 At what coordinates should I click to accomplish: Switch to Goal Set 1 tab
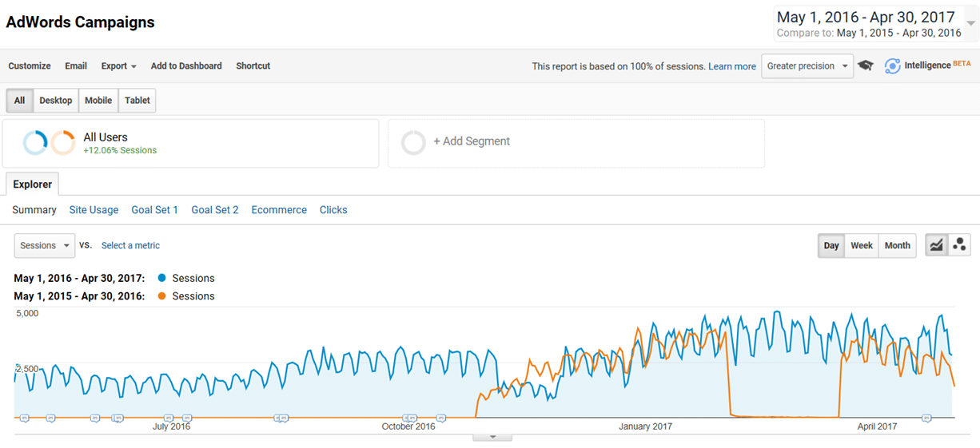pos(155,210)
